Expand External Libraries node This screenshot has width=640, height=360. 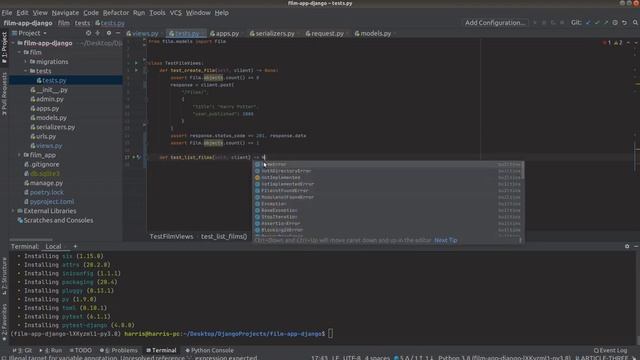tap(13, 211)
